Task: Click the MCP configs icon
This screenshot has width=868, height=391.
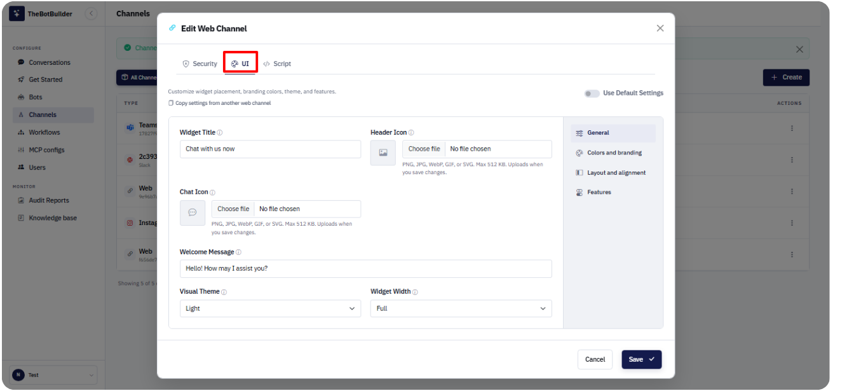Action: tap(21, 150)
